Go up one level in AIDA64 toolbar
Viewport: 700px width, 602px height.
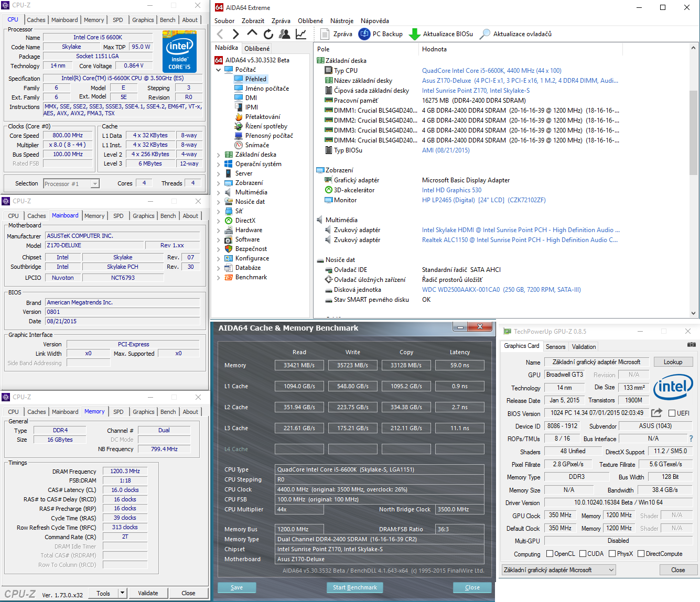pyautogui.click(x=252, y=34)
